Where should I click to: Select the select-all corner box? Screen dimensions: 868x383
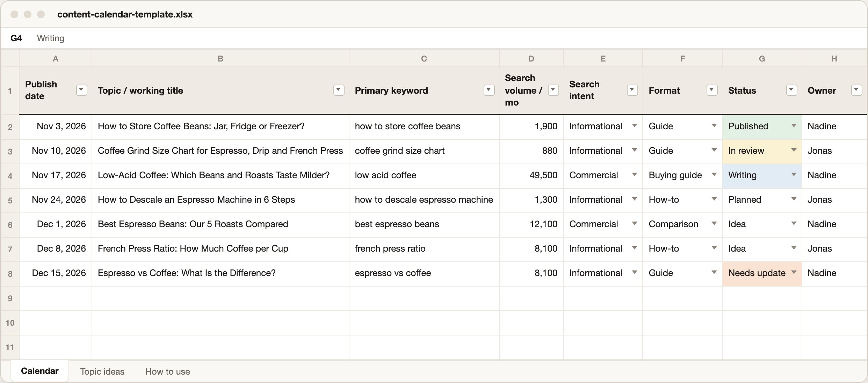pos(10,58)
